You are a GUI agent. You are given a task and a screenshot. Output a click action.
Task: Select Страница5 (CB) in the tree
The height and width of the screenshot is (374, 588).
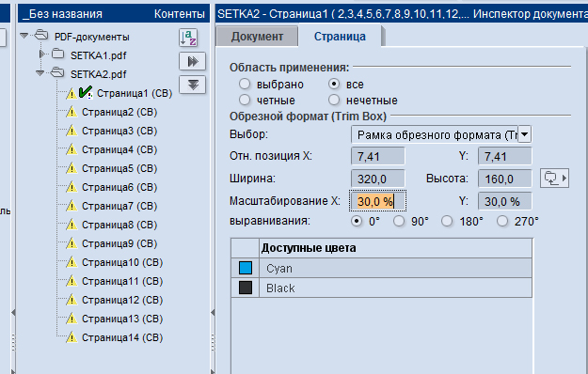(119, 168)
